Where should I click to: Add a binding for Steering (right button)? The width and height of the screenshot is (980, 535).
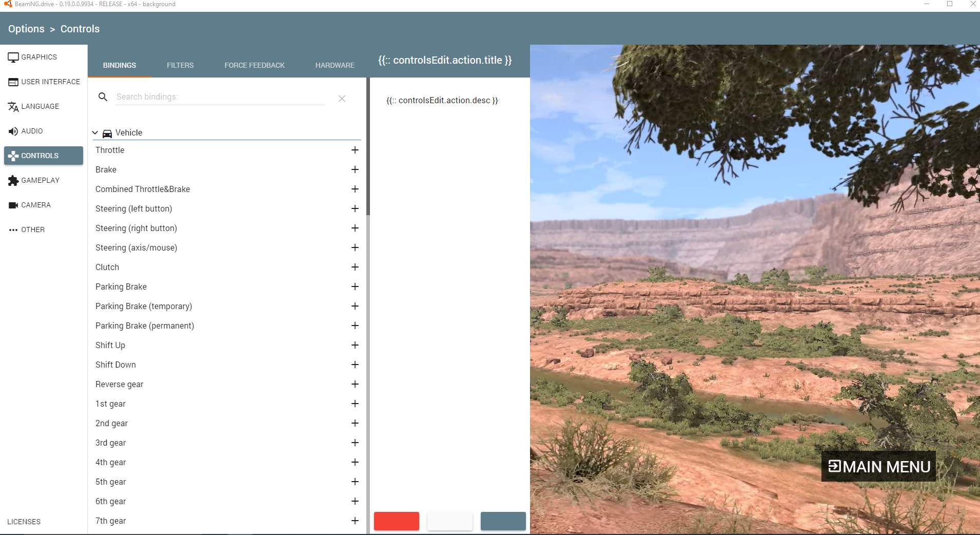click(355, 228)
